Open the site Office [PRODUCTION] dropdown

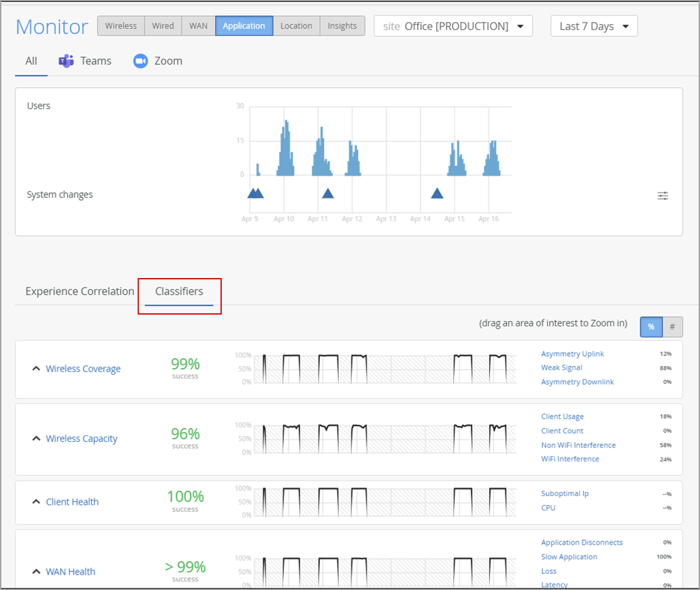pyautogui.click(x=453, y=26)
